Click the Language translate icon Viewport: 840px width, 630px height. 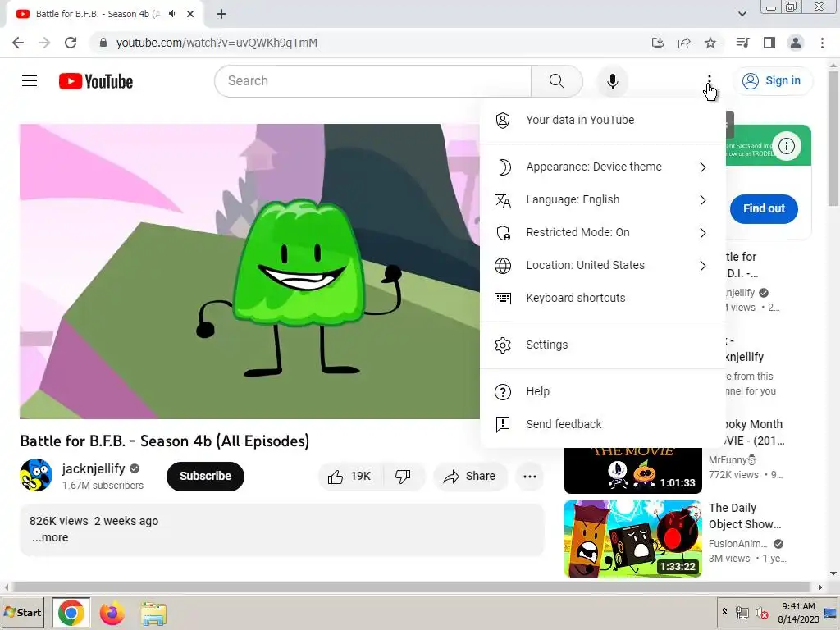(x=503, y=200)
